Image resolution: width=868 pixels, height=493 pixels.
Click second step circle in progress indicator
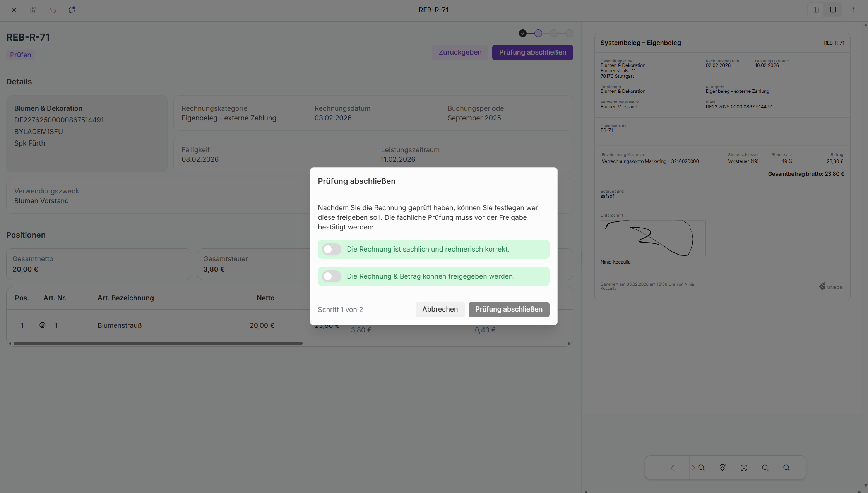[x=538, y=33]
